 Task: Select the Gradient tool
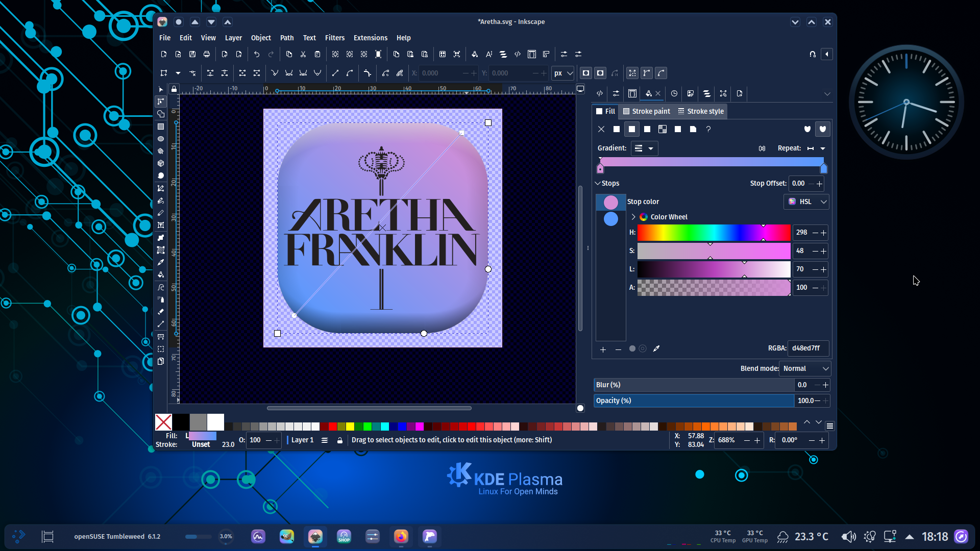[161, 238]
